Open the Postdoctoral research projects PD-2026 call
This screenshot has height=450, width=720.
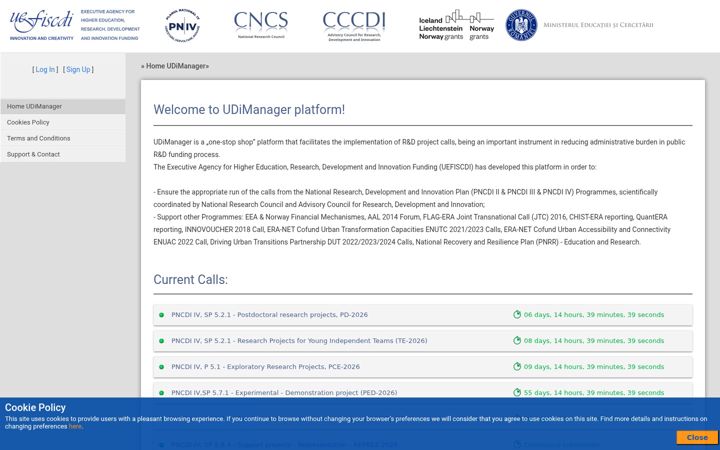(x=270, y=315)
